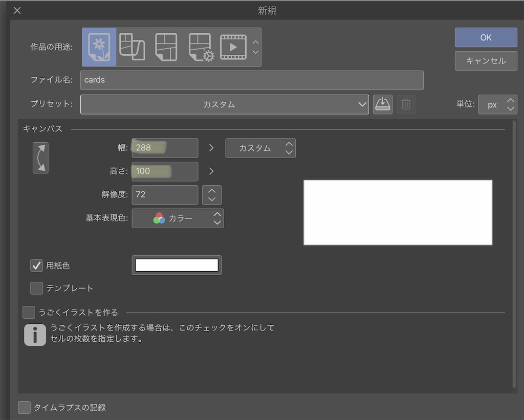Click the cards filename input field

click(252, 80)
